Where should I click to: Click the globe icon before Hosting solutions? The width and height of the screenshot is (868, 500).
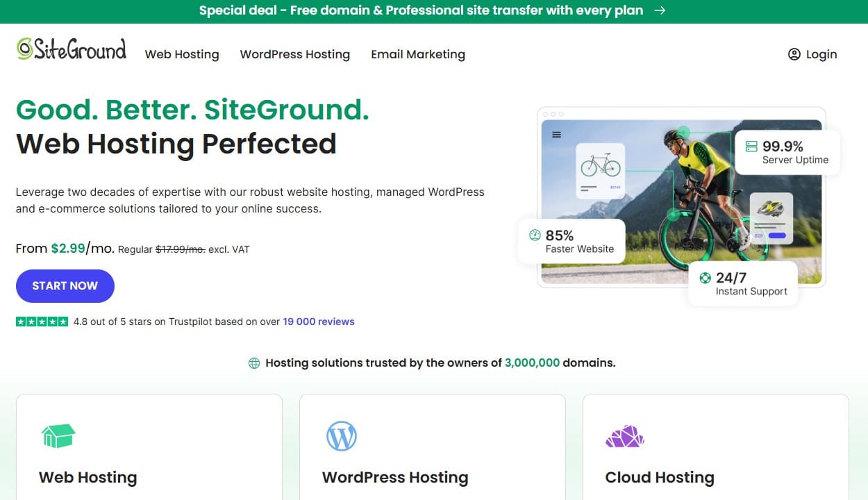click(254, 362)
